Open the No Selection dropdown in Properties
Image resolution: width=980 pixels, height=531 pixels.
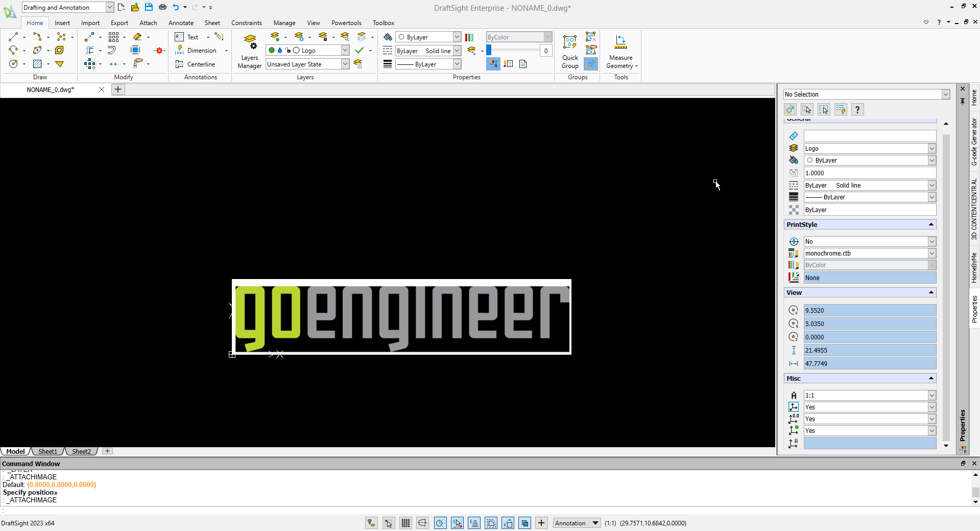(946, 94)
